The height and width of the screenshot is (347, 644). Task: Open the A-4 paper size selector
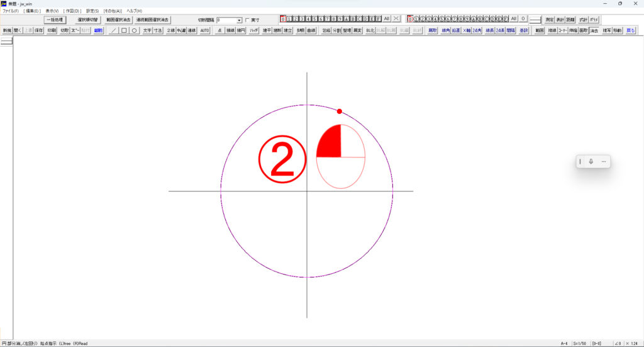[x=565, y=343]
